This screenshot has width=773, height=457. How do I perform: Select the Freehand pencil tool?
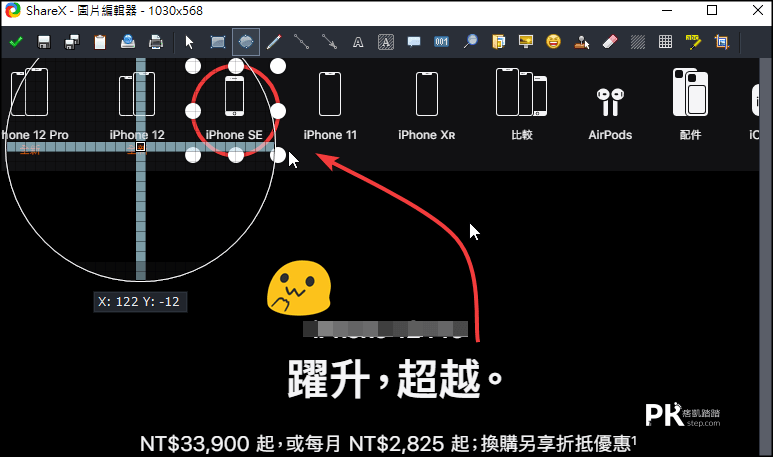point(274,42)
